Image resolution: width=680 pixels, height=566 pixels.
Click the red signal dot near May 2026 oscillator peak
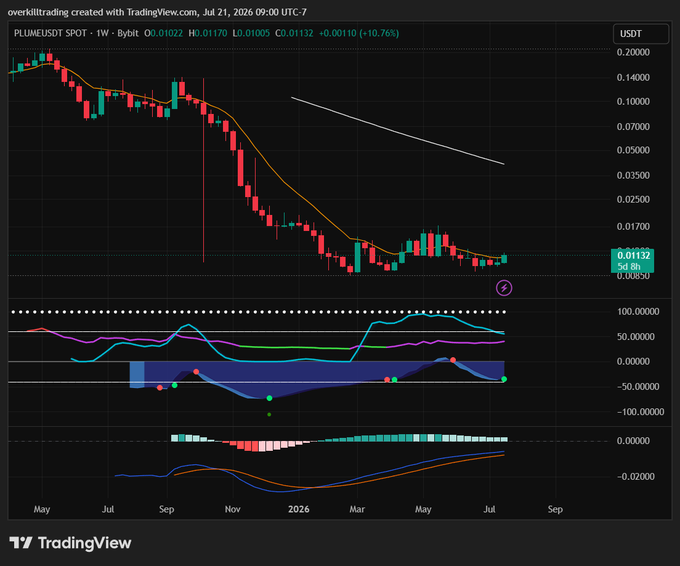click(453, 360)
